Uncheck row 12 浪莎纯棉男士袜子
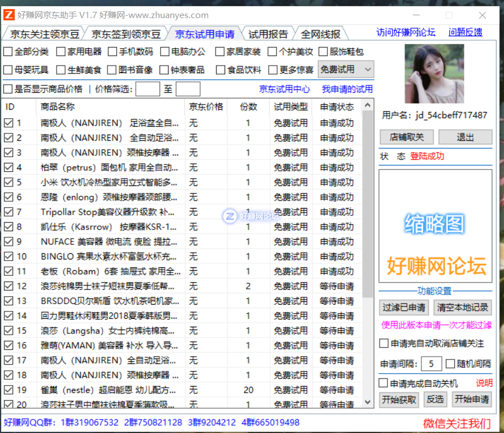Screen dimensions: 504x433 click(8, 286)
